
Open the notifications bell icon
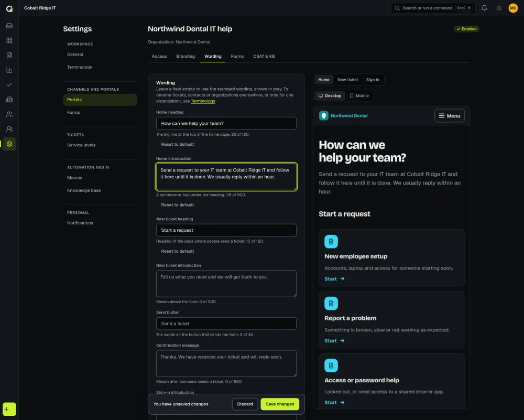click(484, 8)
